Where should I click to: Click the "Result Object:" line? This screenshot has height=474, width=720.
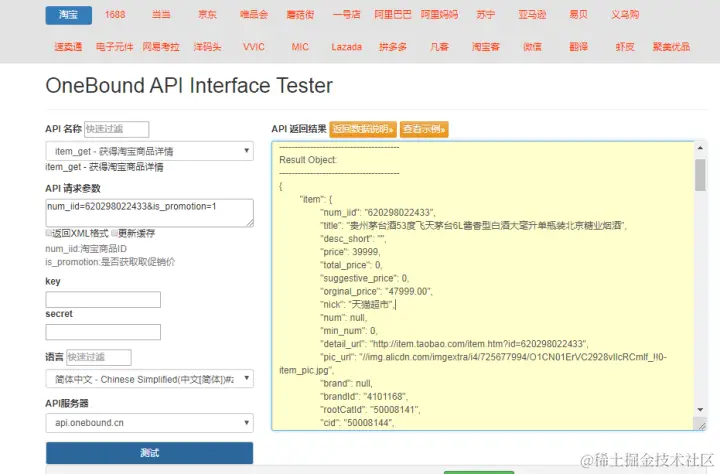pos(308,160)
